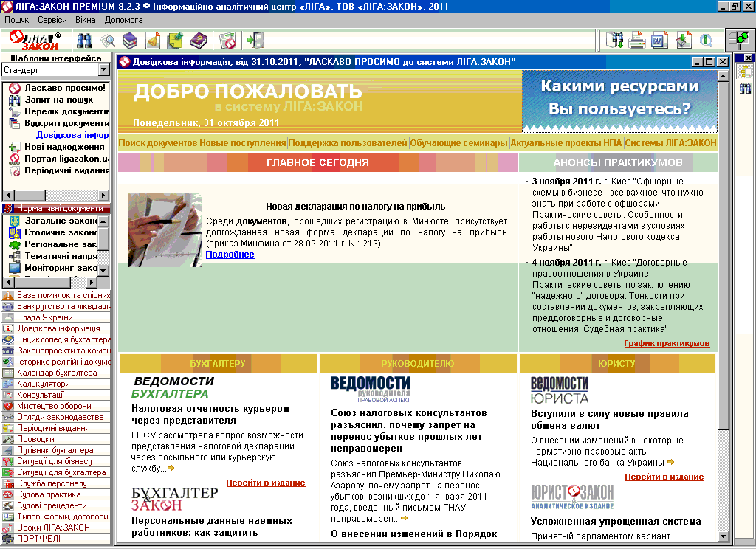Click the Налоговая отчетность курьером headline
756x549 pixels.
(x=210, y=415)
